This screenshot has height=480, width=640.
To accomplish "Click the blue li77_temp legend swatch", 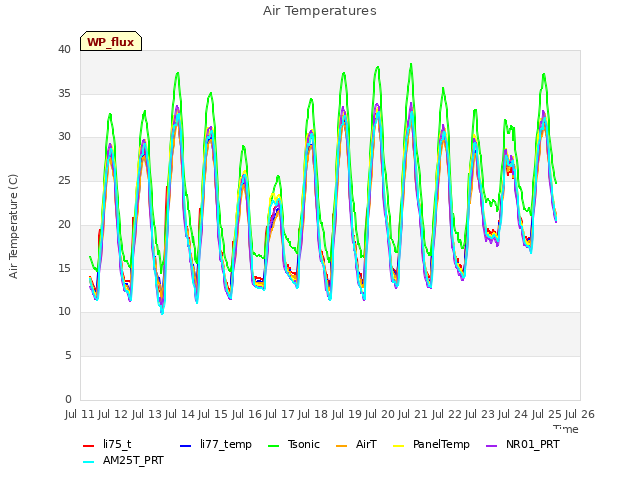I will (185, 445).
